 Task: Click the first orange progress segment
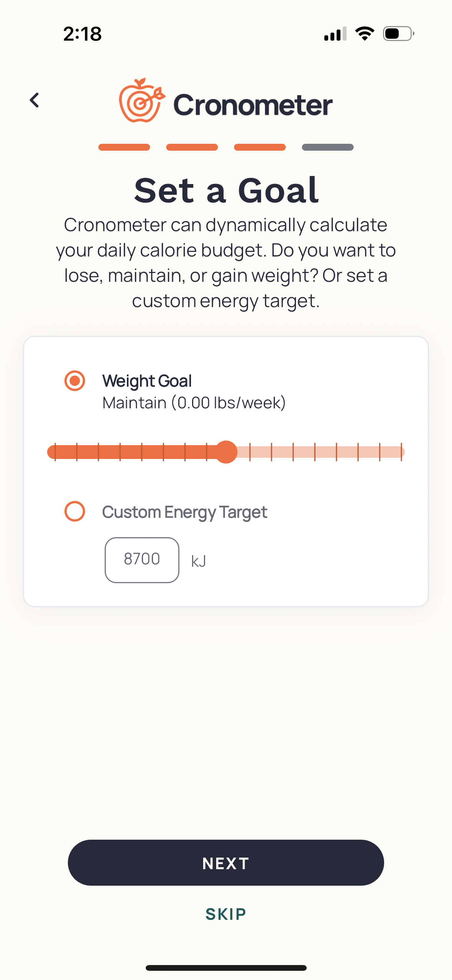124,147
